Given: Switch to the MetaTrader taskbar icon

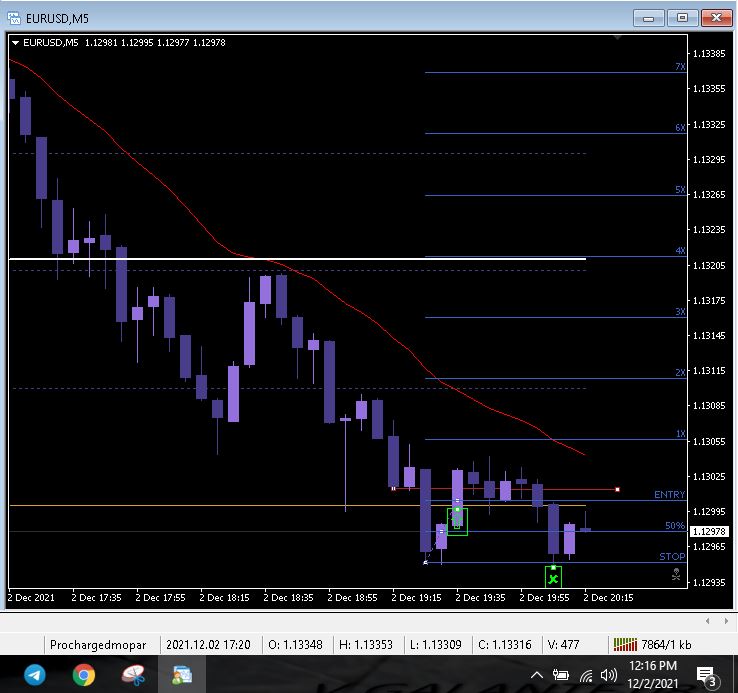Looking at the screenshot, I should point(182,675).
